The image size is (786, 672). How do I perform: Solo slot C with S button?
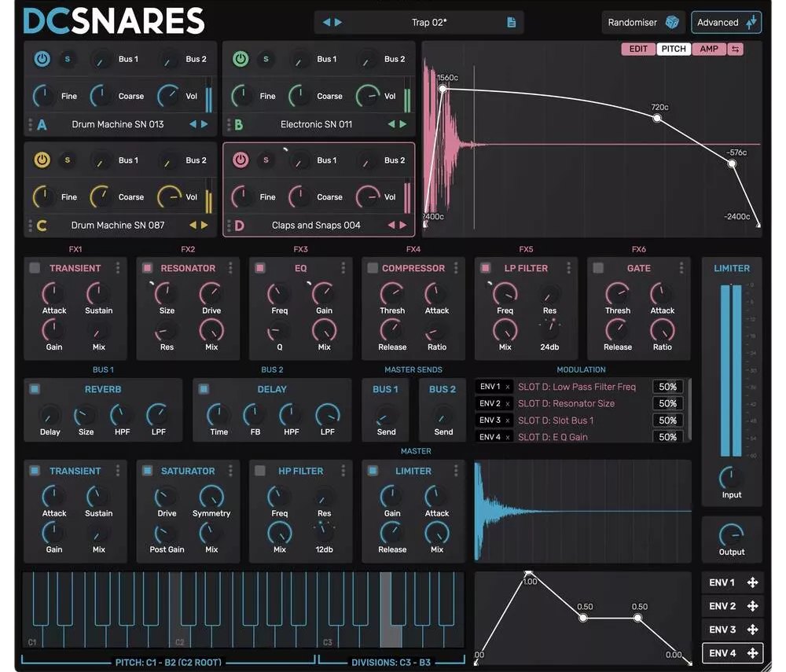pos(67,160)
